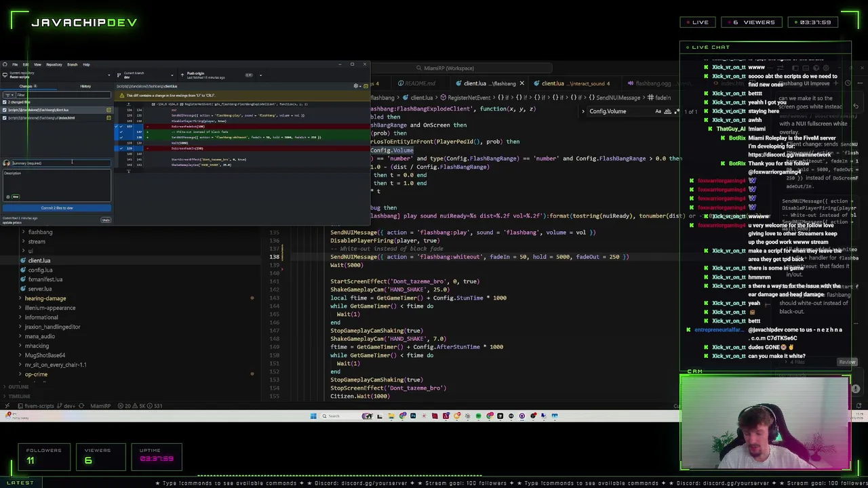The width and height of the screenshot is (868, 488).
Task: Open the Repository menu in GitHub Desktop
Action: [x=54, y=64]
